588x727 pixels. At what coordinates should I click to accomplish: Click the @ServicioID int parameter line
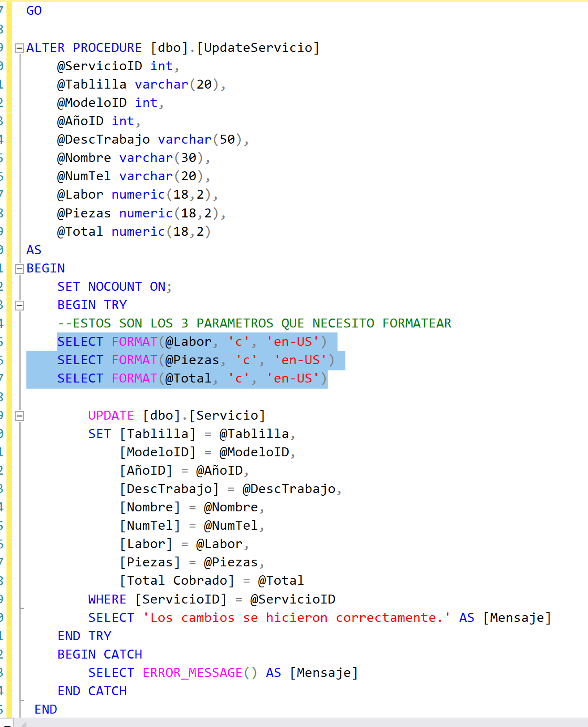(x=118, y=66)
